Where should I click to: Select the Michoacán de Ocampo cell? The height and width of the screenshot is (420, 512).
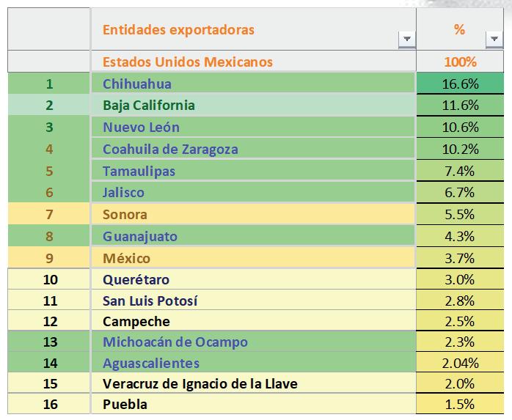[253, 342]
